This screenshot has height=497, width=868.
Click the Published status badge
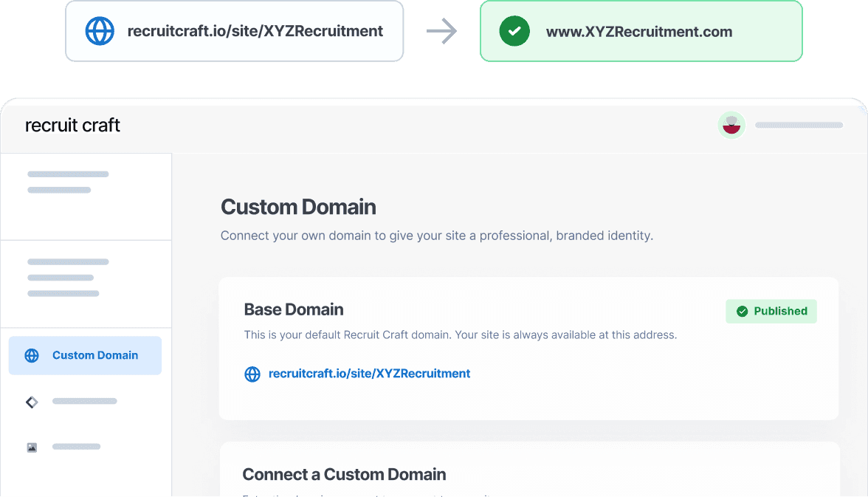pyautogui.click(x=771, y=312)
